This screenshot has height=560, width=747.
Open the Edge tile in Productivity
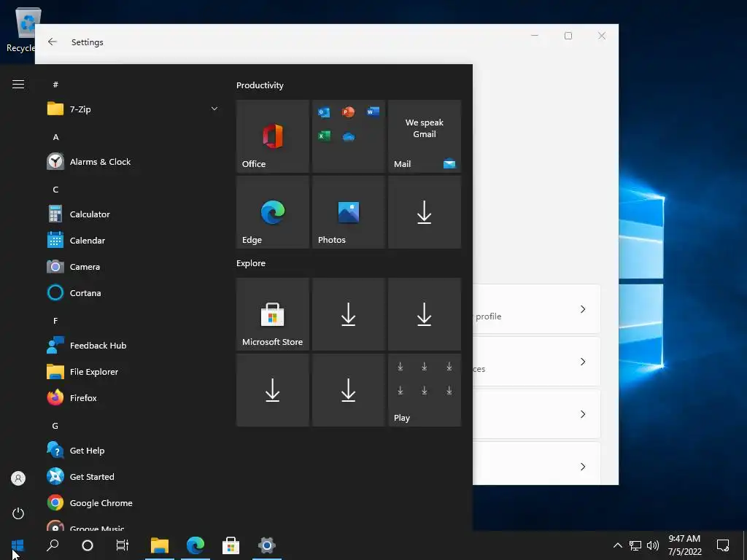(x=273, y=212)
